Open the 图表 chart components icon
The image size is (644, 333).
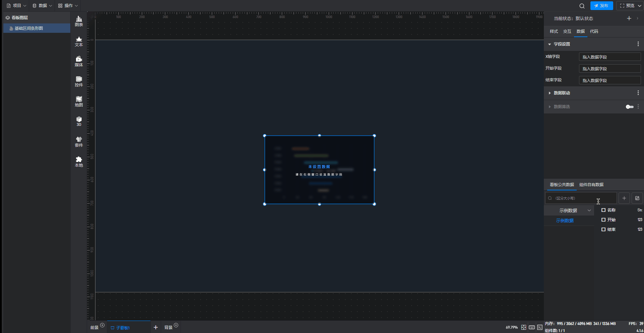(79, 21)
